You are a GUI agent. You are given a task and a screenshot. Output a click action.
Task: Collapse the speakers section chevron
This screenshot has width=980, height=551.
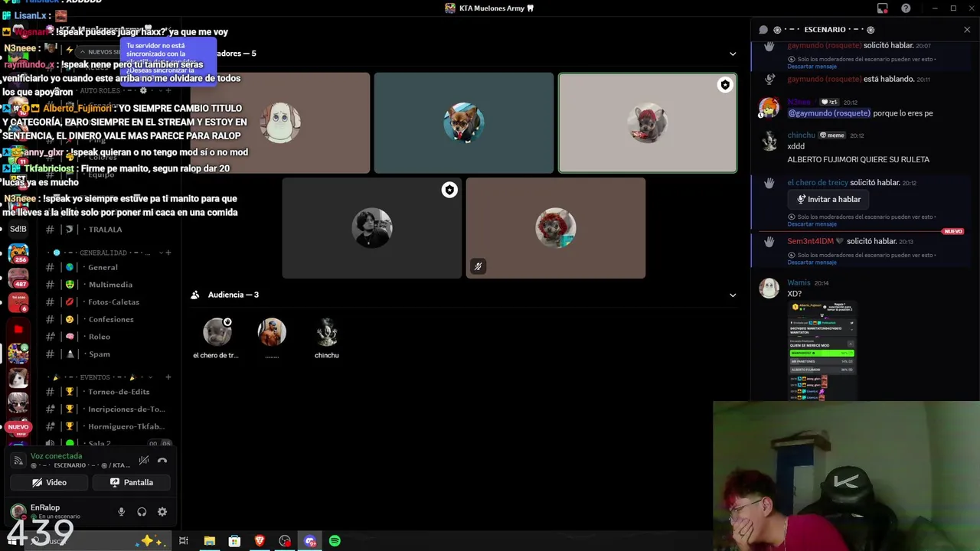pyautogui.click(x=733, y=54)
